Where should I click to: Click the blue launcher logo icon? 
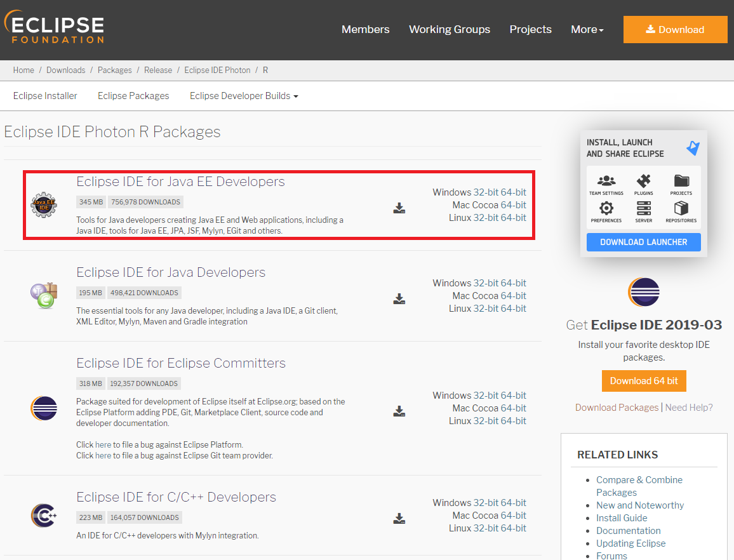point(693,148)
